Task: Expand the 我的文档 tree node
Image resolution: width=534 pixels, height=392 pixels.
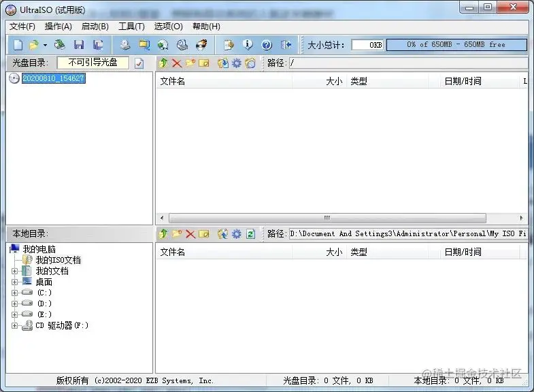Action: point(15,271)
